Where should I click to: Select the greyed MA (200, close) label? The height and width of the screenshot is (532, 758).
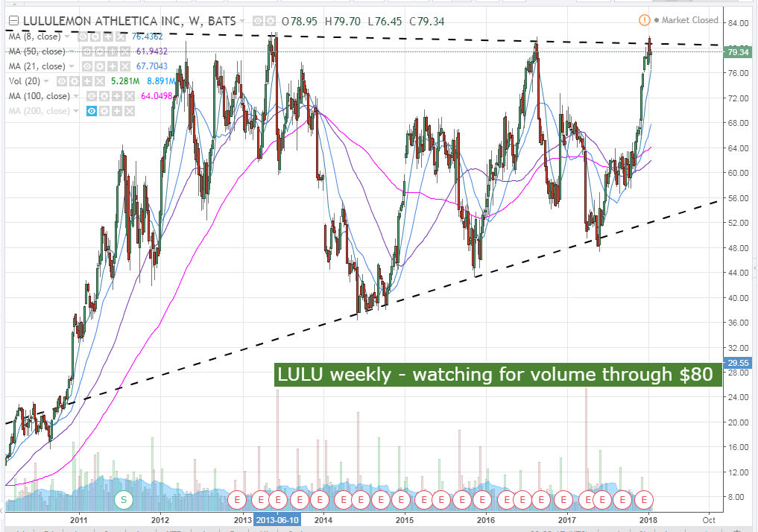click(40, 111)
